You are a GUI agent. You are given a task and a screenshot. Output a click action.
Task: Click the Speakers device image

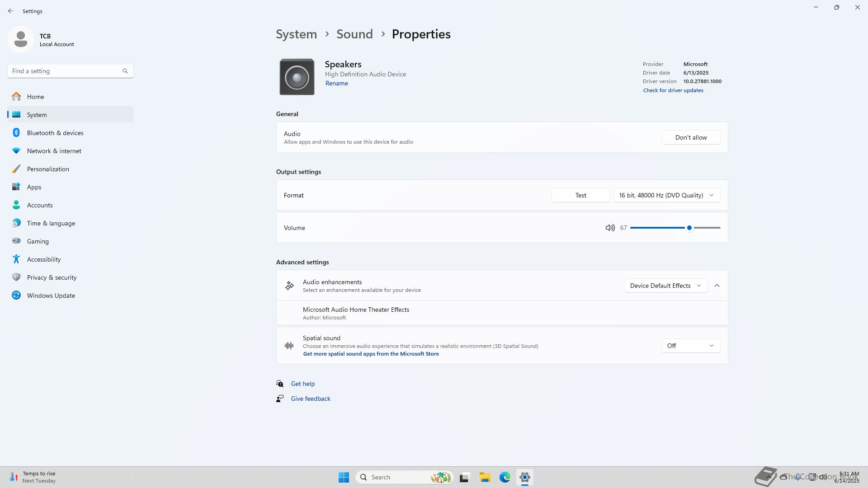(x=297, y=77)
